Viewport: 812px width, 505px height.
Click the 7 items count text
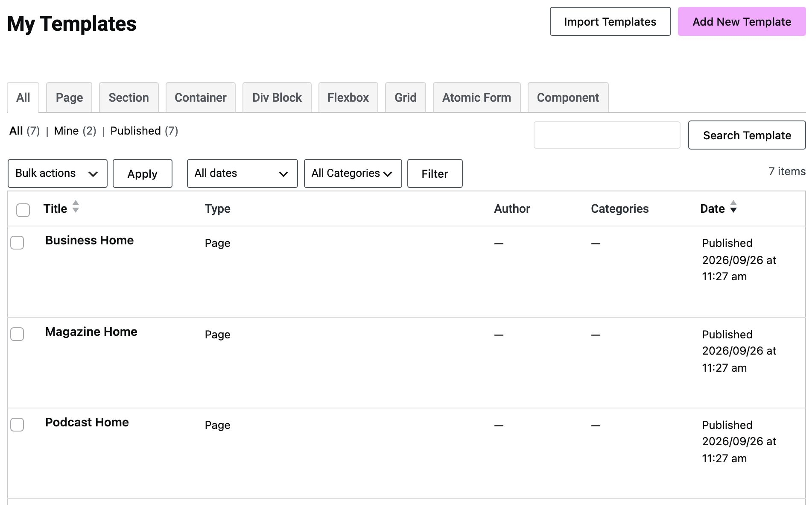tap(787, 171)
